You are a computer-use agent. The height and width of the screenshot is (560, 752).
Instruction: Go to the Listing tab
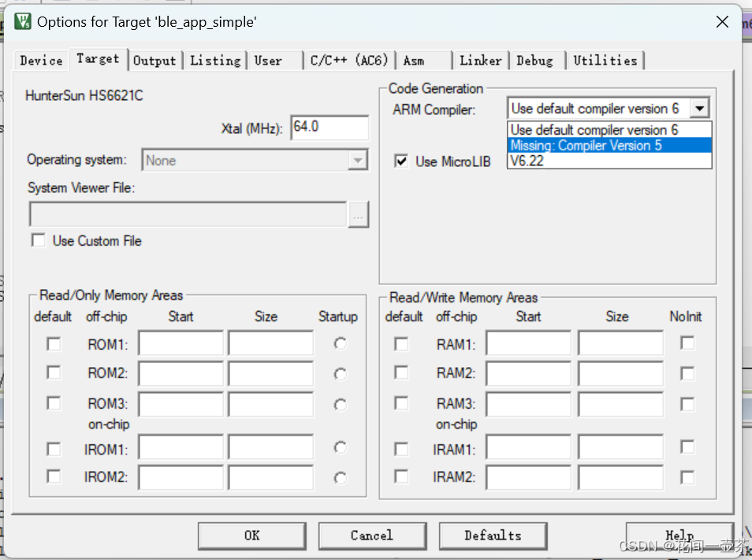click(x=215, y=61)
